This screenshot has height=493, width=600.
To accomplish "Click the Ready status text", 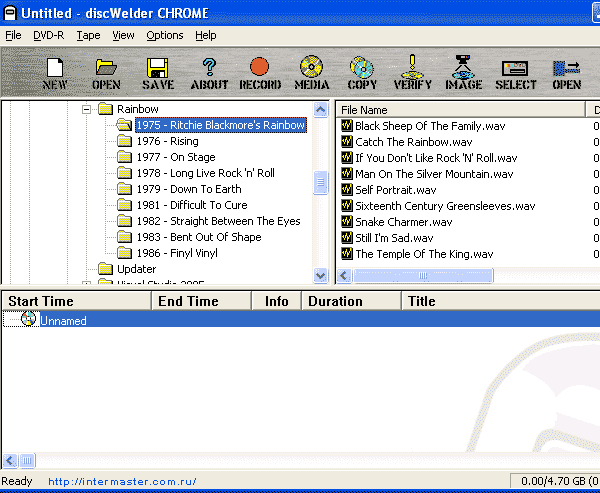I will (x=17, y=481).
